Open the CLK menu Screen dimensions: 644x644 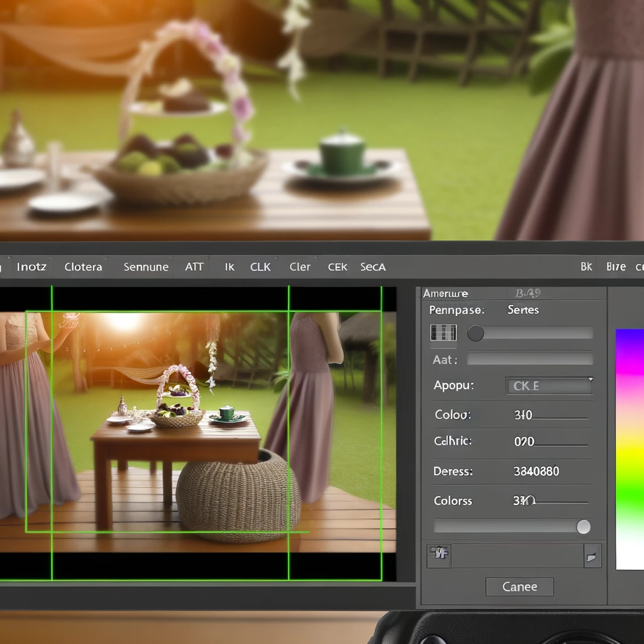coord(260,267)
